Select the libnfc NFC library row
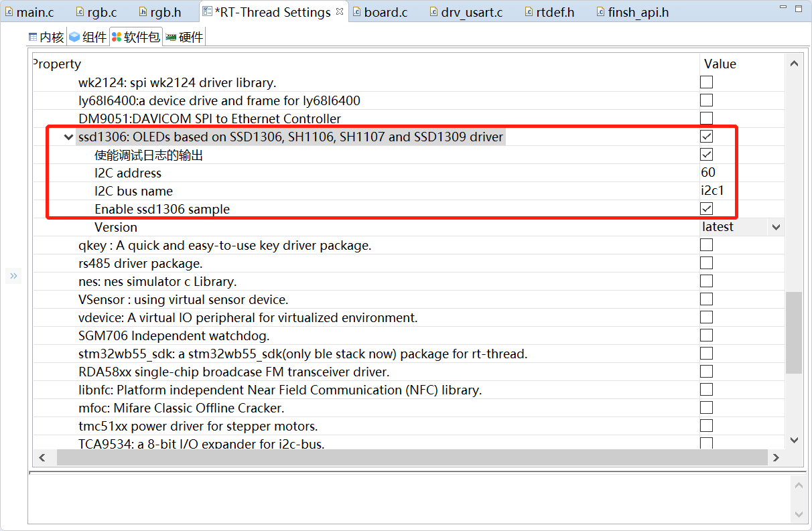Screen dimensions: 812x531 (280, 390)
